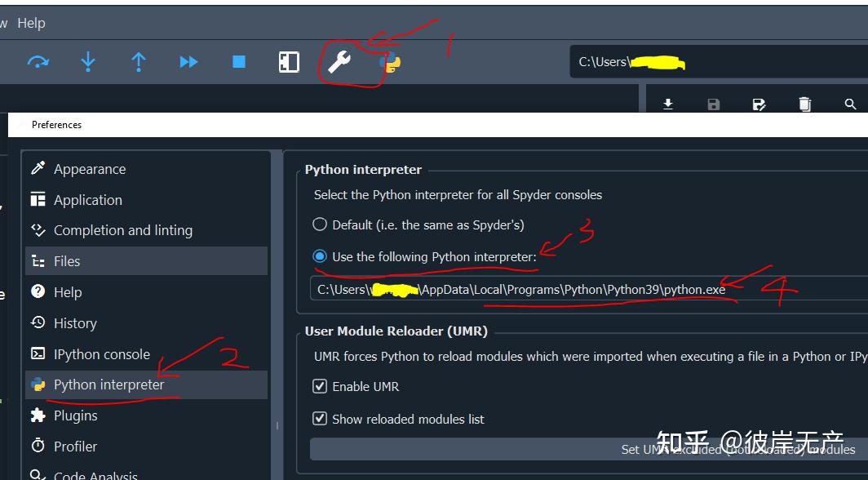Click the PYTHONPATH manager Python icon
868x480 pixels.
pos(391,62)
